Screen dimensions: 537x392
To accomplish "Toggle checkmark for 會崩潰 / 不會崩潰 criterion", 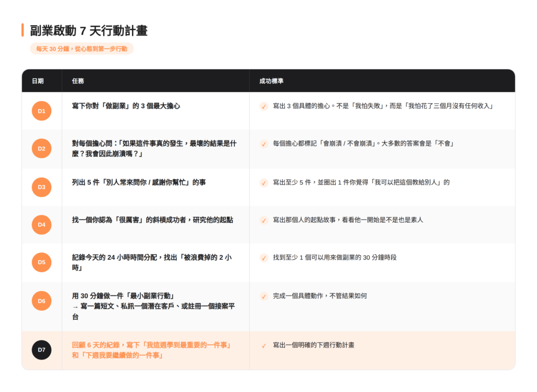I will point(264,144).
